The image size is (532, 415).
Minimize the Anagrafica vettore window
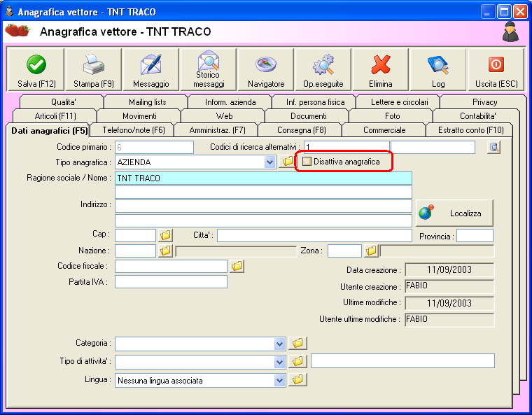click(487, 12)
